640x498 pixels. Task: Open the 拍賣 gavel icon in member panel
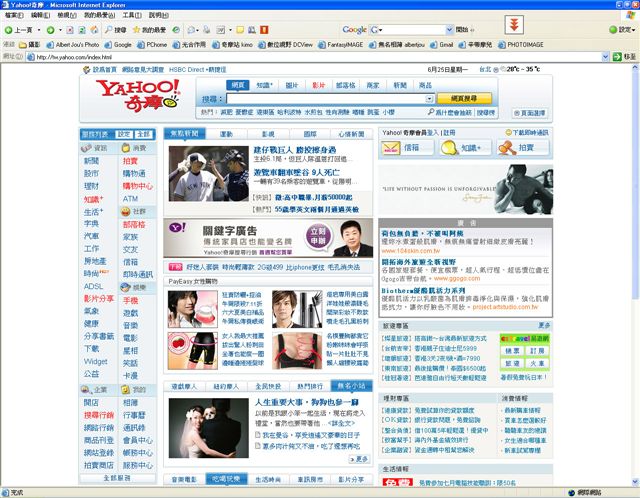[523, 147]
